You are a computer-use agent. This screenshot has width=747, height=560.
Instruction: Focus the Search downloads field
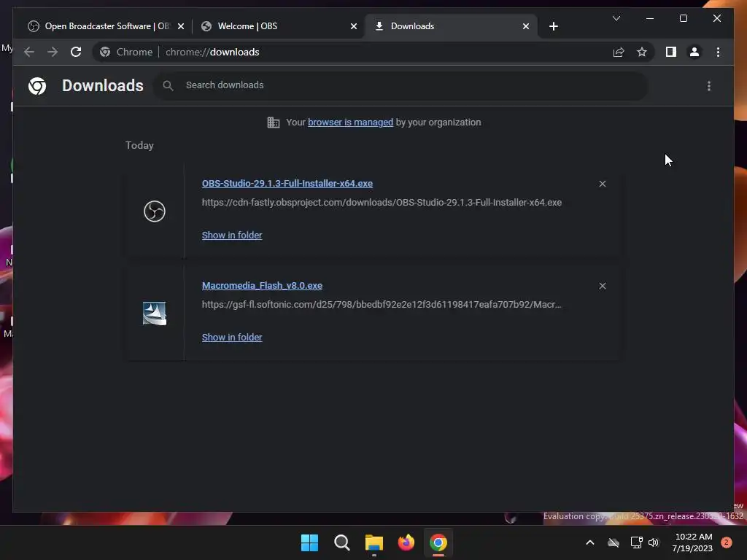(x=400, y=86)
